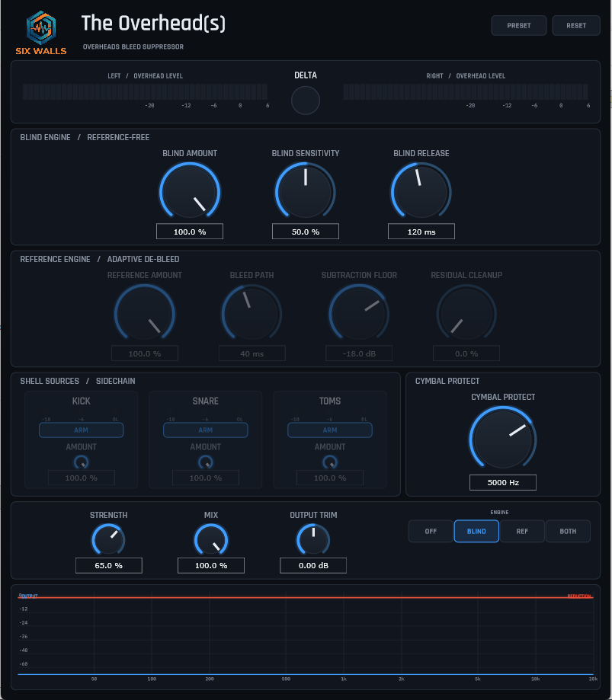This screenshot has width=612, height=700.
Task: Click 'Reference Engine / Adaptive De-Bleed' header
Action: coord(100,259)
